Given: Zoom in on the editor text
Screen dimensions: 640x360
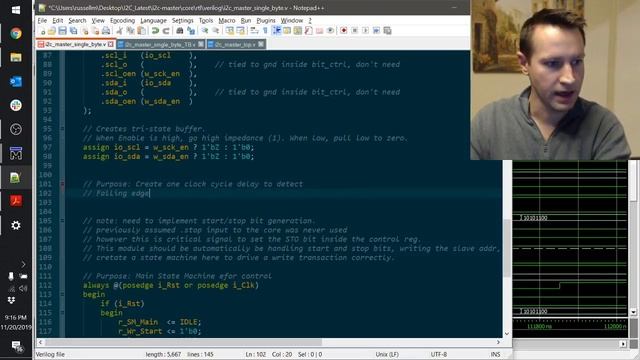Looking at the screenshot, I should pyautogui.click(x=204, y=31).
